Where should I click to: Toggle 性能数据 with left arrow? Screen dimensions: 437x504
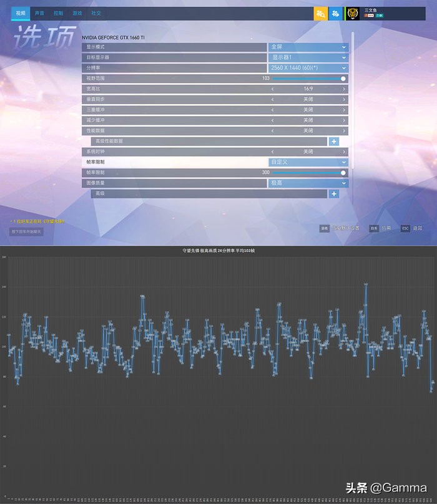(x=273, y=131)
